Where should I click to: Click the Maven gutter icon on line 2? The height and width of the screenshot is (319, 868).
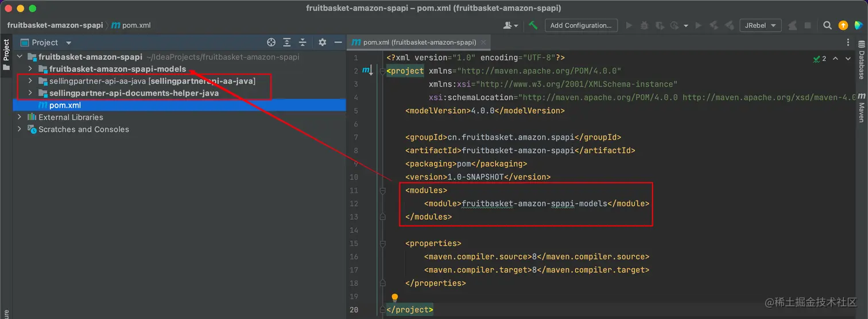pos(367,71)
